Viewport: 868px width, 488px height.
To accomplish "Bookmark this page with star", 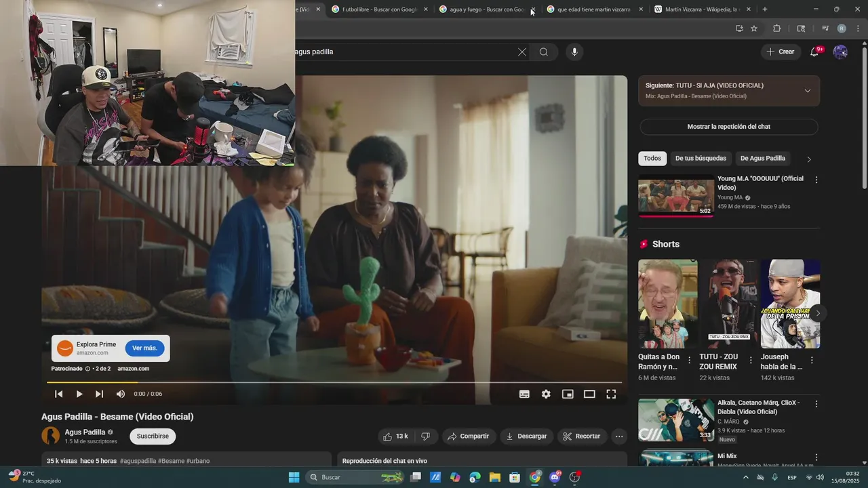I will (x=754, y=28).
